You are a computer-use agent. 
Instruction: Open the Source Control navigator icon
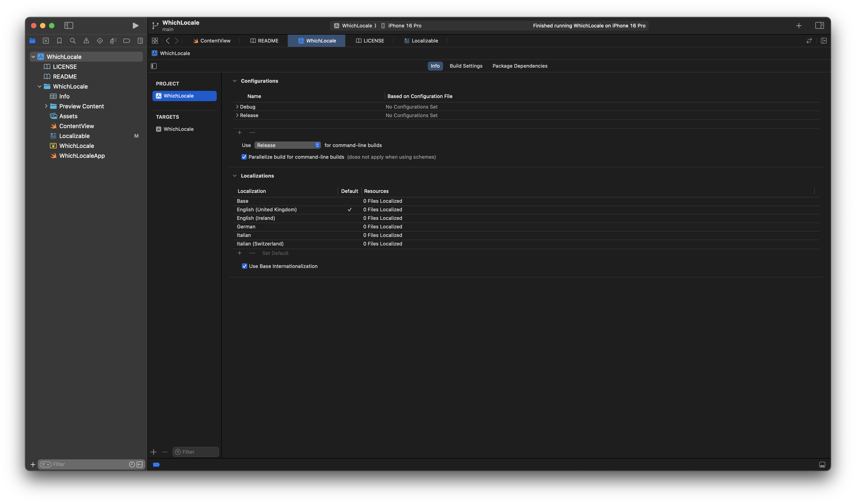[x=46, y=41]
